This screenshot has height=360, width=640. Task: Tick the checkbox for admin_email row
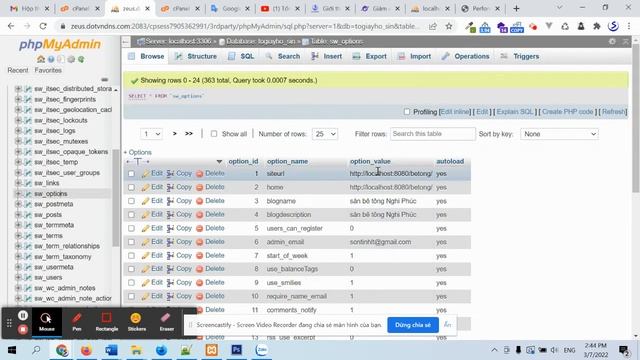pos(131,242)
